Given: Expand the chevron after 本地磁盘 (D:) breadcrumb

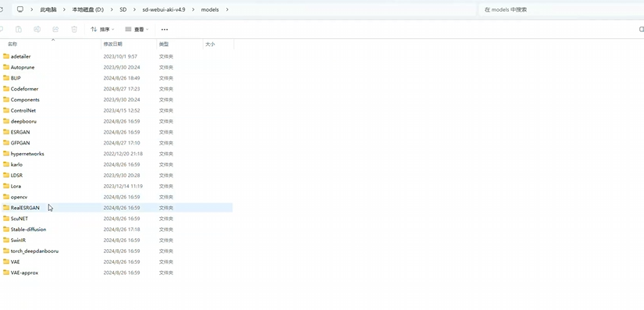Looking at the screenshot, I should point(112,9).
